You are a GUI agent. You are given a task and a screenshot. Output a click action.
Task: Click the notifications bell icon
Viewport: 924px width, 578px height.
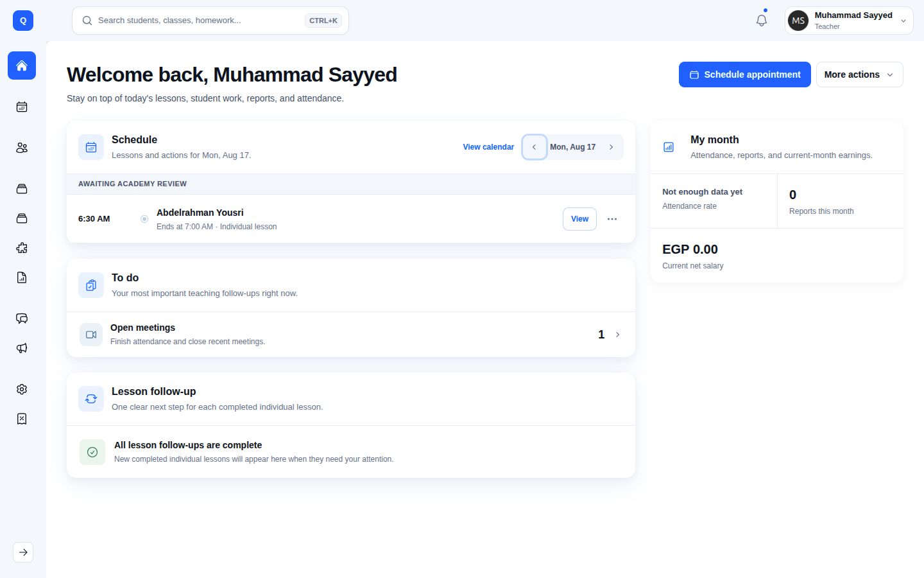pyautogui.click(x=762, y=21)
